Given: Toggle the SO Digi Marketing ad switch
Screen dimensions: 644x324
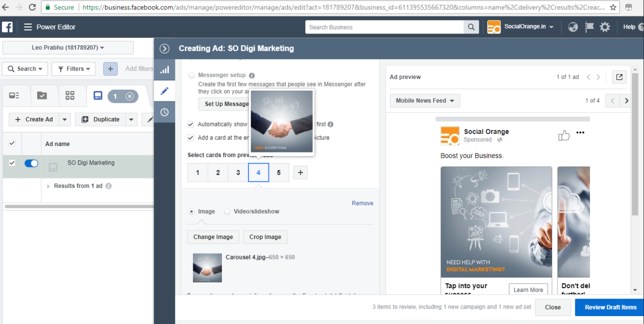Looking at the screenshot, I should tap(31, 163).
